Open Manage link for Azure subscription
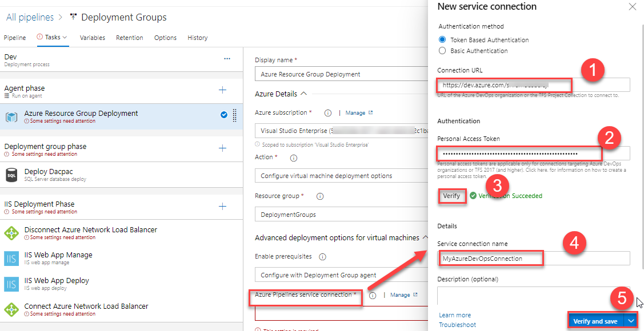Screen dimensions: 644x331 [359, 112]
